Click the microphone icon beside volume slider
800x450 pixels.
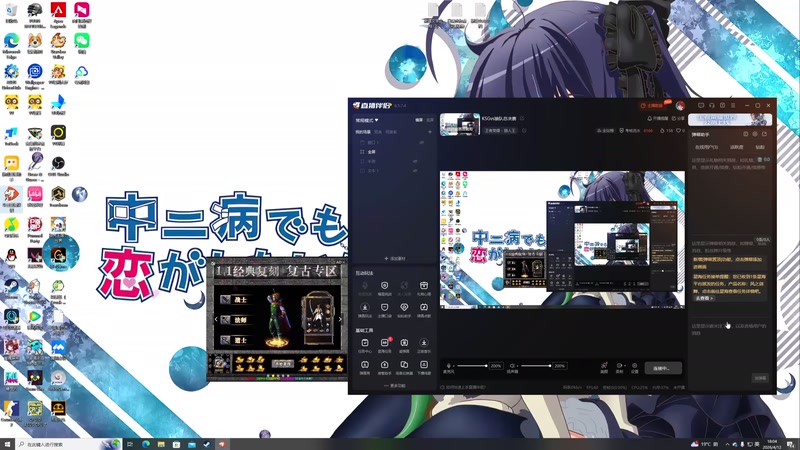click(448, 366)
